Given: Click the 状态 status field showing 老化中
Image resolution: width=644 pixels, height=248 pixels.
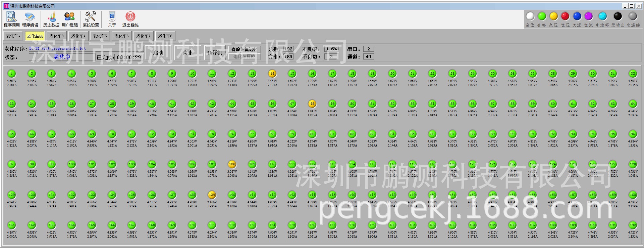Looking at the screenshot, I should point(62,57).
